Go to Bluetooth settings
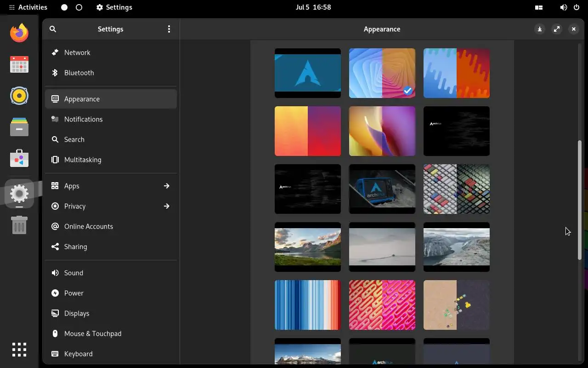The width and height of the screenshot is (588, 368). coord(111,73)
